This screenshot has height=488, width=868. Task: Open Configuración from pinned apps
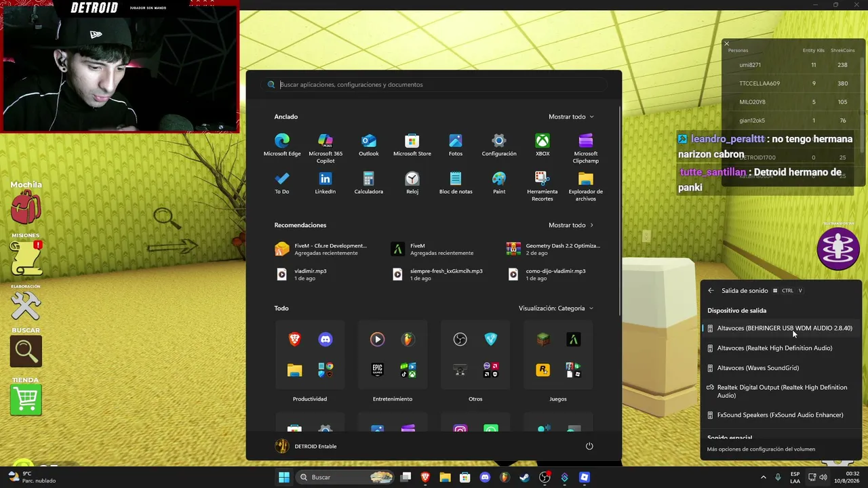[499, 145]
